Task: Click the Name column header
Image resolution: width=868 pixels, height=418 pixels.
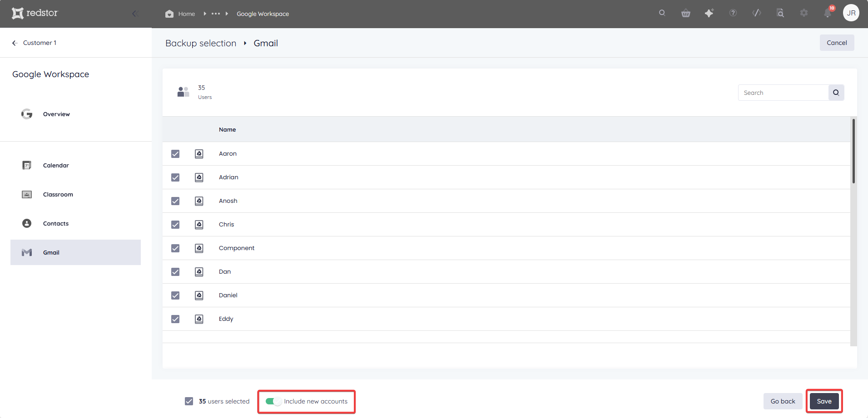Action: click(x=227, y=129)
